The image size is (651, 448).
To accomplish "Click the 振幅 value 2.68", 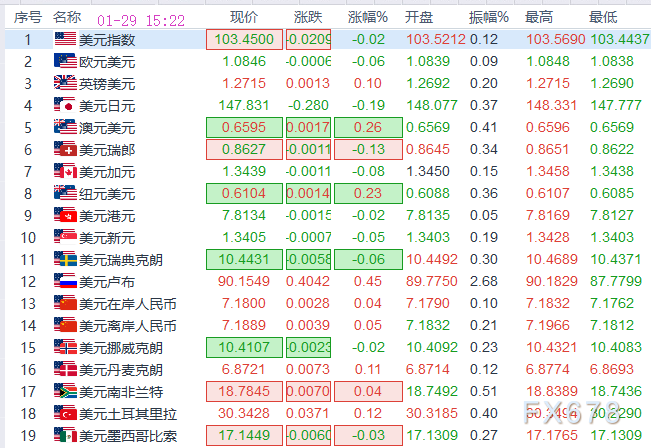I will (484, 281).
